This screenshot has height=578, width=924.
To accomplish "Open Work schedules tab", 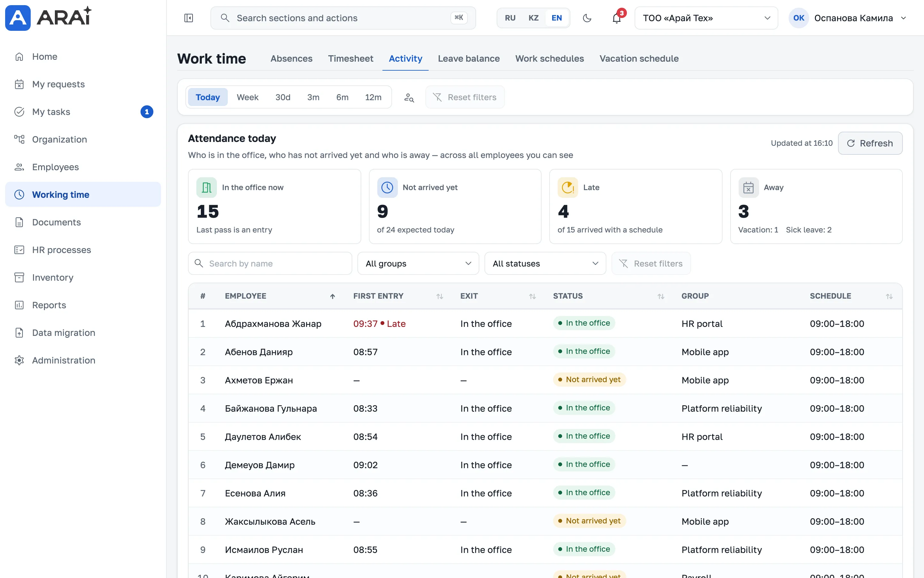I will 550,58.
